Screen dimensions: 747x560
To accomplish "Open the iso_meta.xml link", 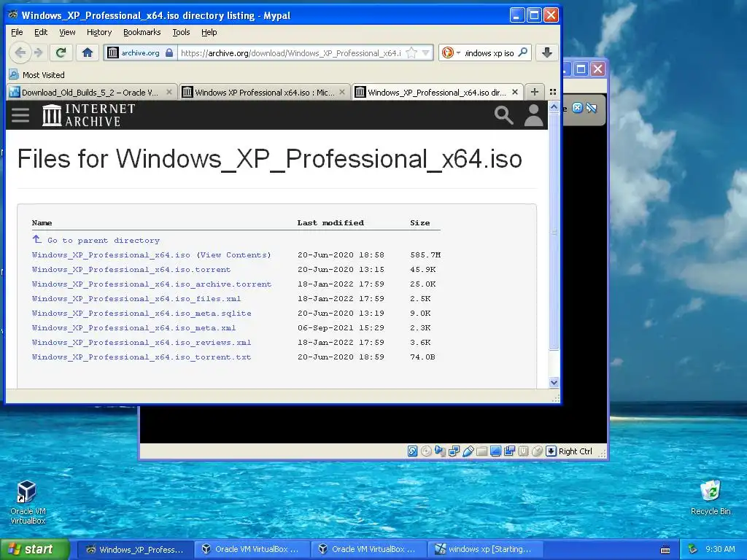I will (x=134, y=327).
